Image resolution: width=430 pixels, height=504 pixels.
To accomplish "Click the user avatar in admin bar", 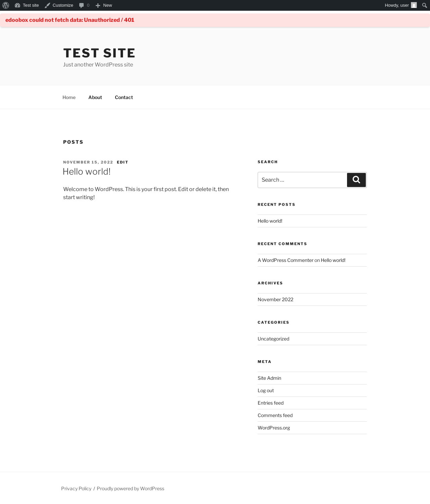I will click(414, 5).
